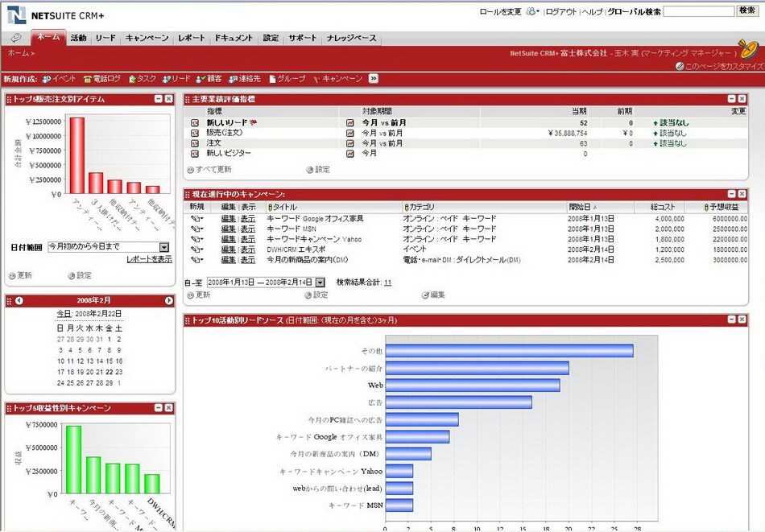Open 設定 of top 5 sales items portlet

pyautogui.click(x=80, y=275)
